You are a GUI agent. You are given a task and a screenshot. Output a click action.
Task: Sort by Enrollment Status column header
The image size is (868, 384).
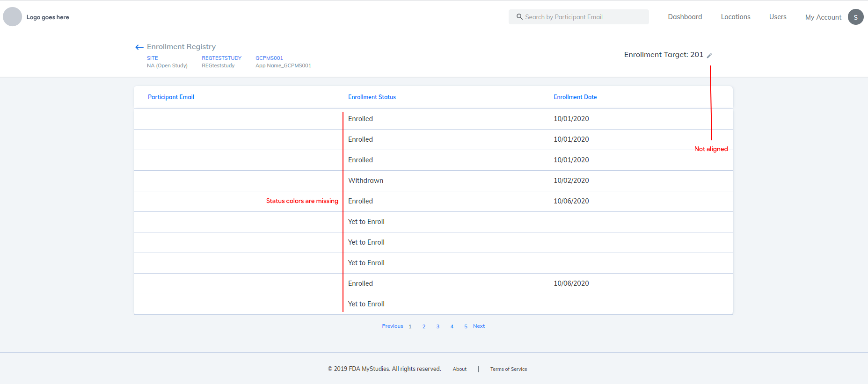coord(372,97)
